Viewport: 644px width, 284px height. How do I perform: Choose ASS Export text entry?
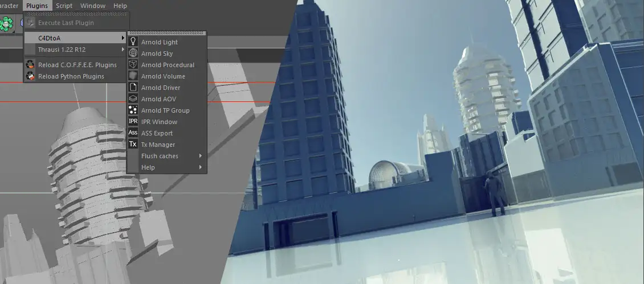pyautogui.click(x=157, y=133)
